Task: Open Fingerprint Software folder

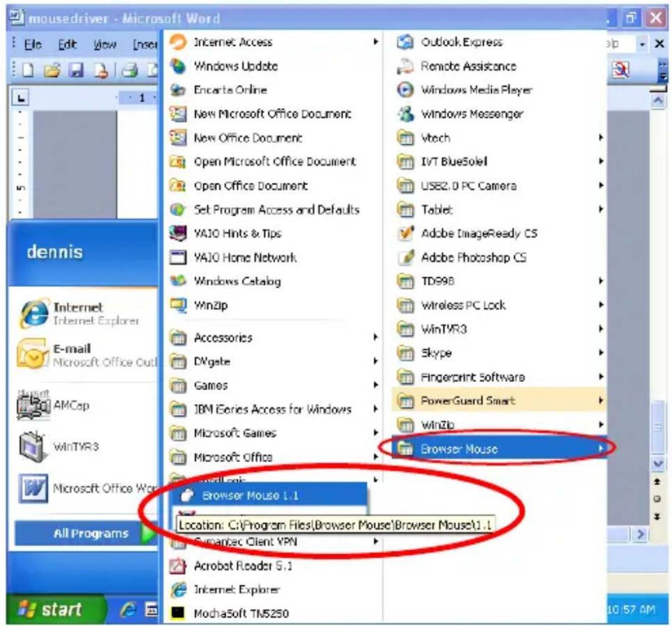Action: [x=499, y=376]
